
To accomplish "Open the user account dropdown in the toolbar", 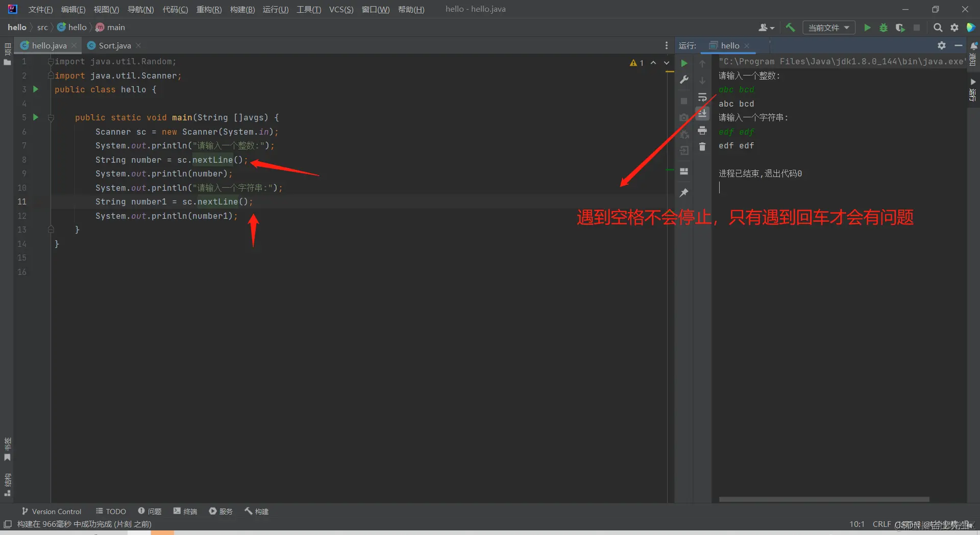I will click(x=766, y=28).
